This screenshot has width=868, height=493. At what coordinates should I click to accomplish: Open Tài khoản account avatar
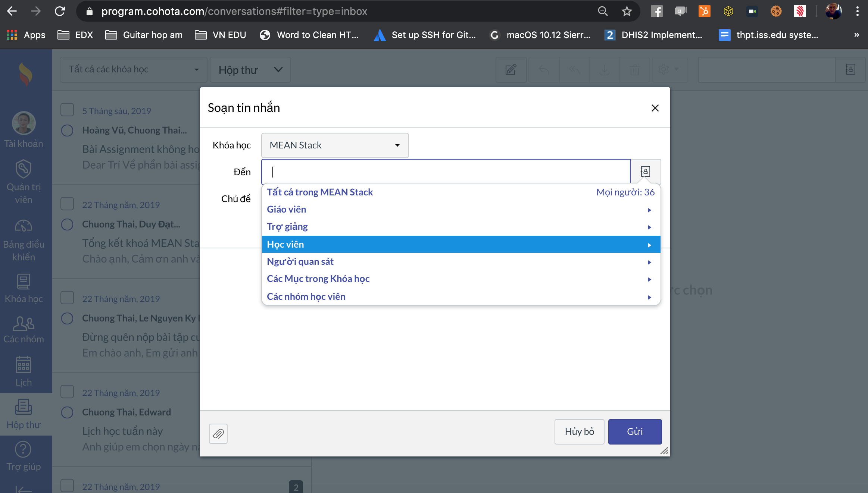pos(24,130)
